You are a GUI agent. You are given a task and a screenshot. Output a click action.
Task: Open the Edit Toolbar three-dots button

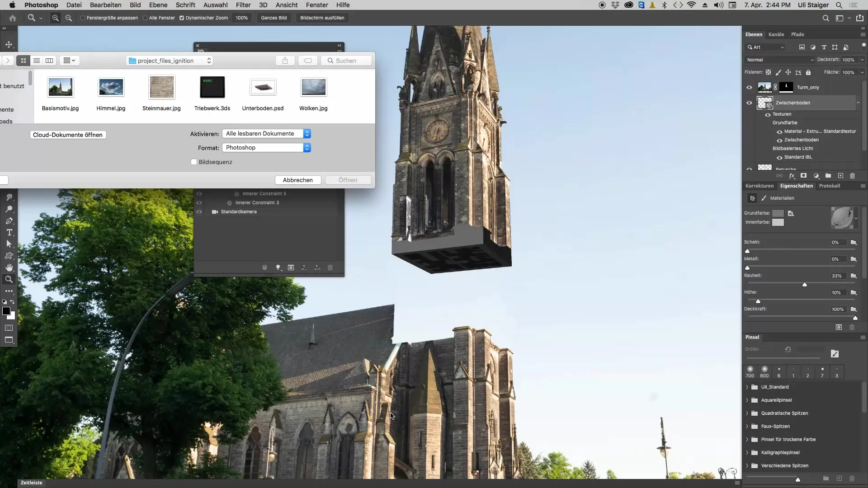pos(9,291)
